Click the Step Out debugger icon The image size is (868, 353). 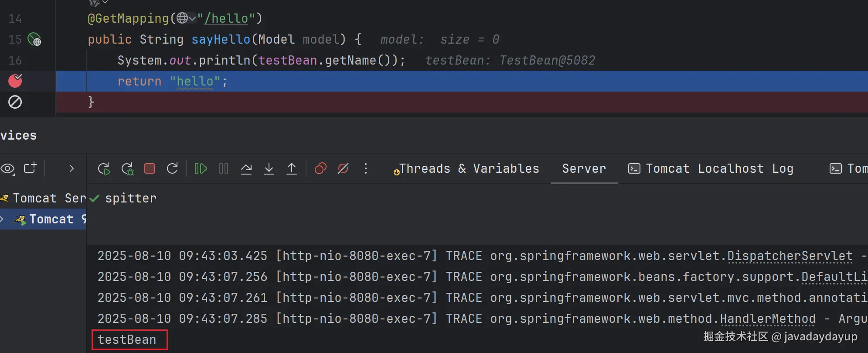tap(292, 168)
